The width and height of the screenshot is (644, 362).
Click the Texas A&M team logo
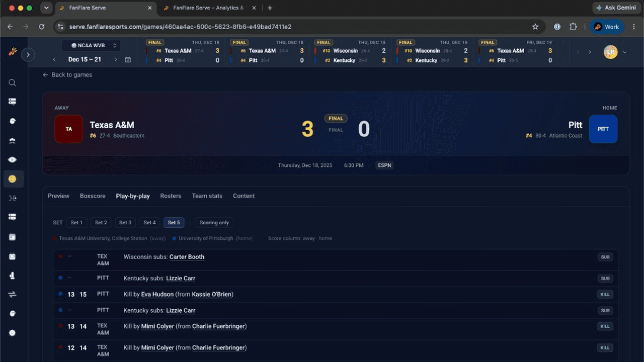point(69,129)
